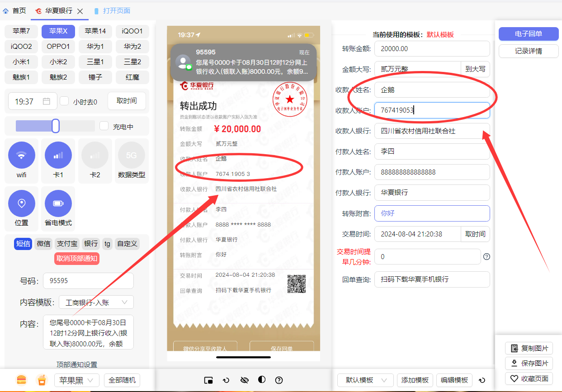
Task: Click the contrast half-circle icon
Action: pyautogui.click(x=262, y=380)
